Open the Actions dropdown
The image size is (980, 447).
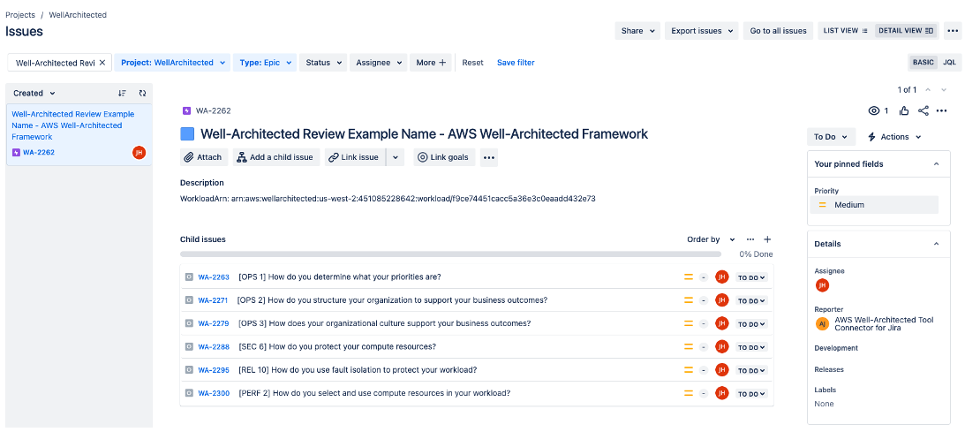point(894,137)
